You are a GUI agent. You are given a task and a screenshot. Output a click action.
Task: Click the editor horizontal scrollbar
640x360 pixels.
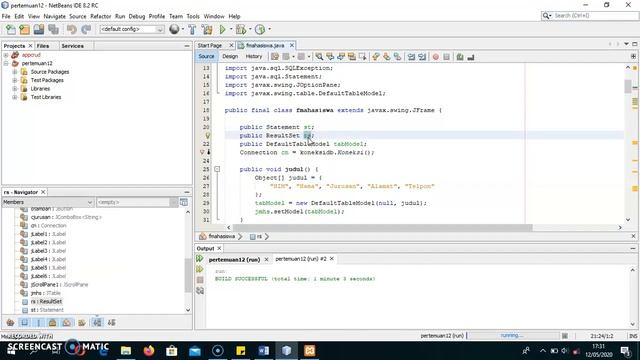click(382, 227)
